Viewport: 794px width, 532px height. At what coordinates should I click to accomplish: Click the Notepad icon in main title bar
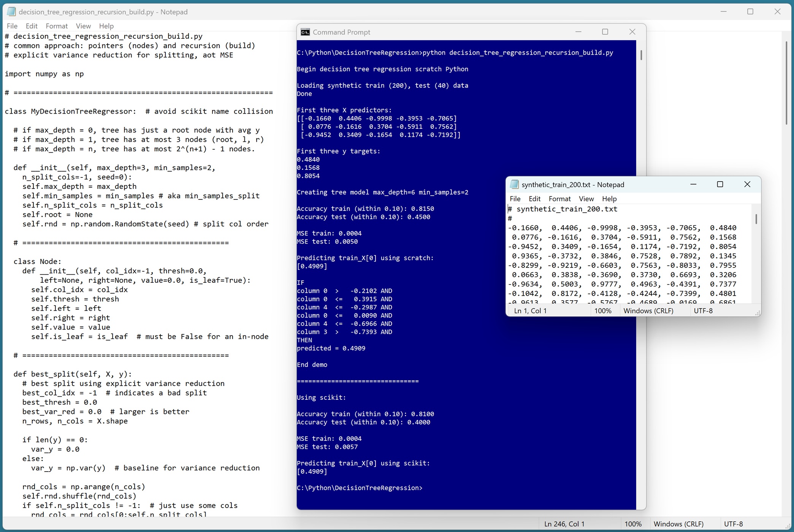(x=11, y=12)
